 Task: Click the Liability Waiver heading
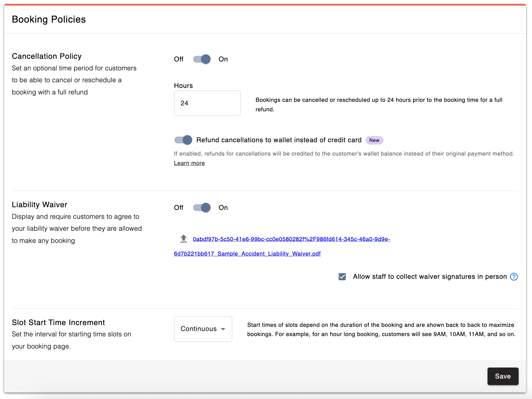click(39, 205)
